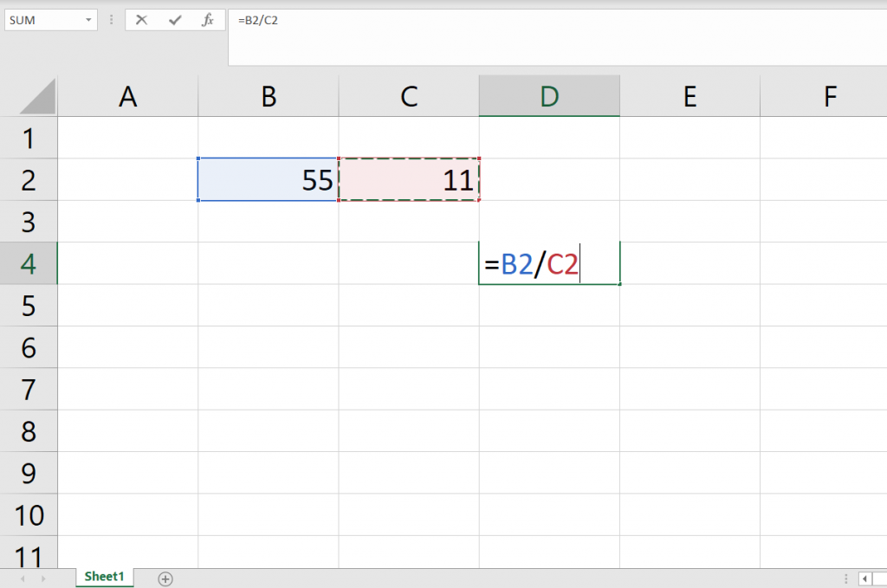Select row 2 header
The width and height of the screenshot is (887, 588).
tap(29, 180)
